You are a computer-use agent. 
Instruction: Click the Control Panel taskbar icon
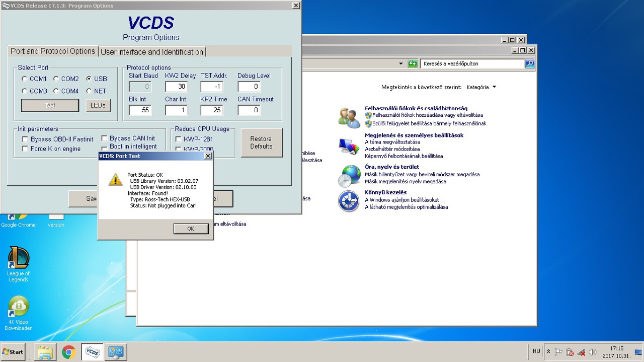[116, 352]
